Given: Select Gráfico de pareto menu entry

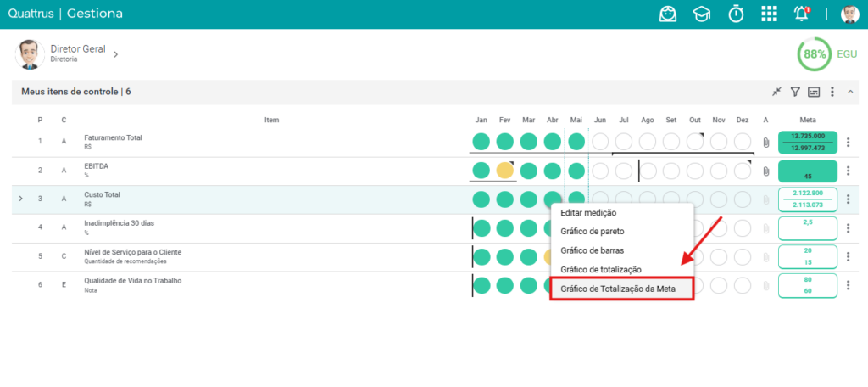Looking at the screenshot, I should pyautogui.click(x=593, y=231).
